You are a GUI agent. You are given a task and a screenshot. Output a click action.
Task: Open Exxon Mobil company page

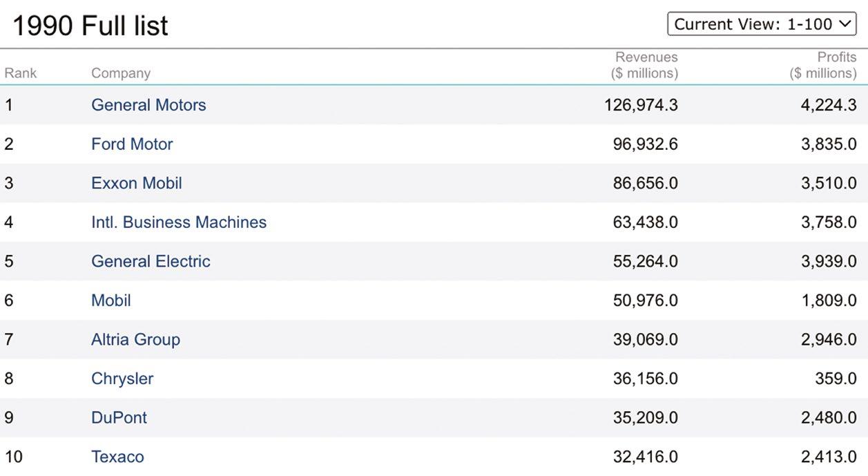point(137,183)
